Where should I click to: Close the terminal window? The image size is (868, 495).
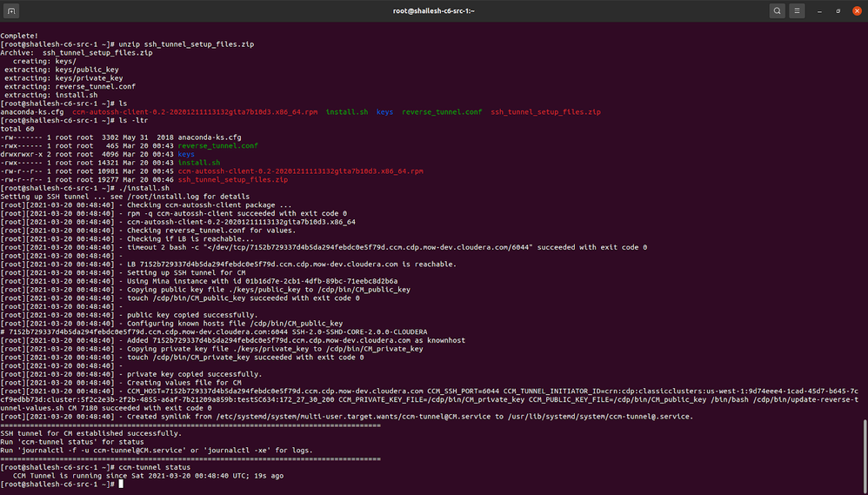tap(857, 11)
